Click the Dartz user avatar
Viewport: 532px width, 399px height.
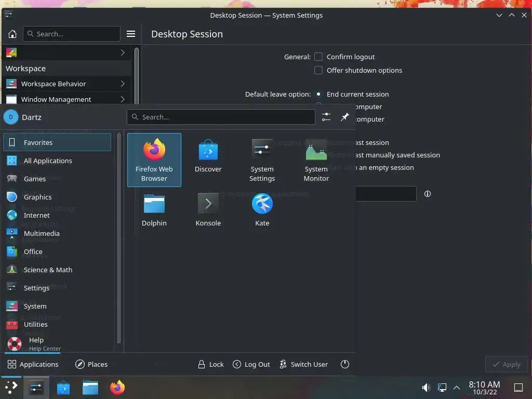coord(11,117)
